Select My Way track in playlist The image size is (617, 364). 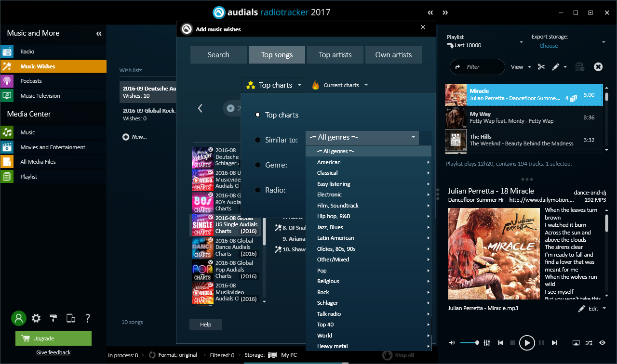tap(523, 117)
